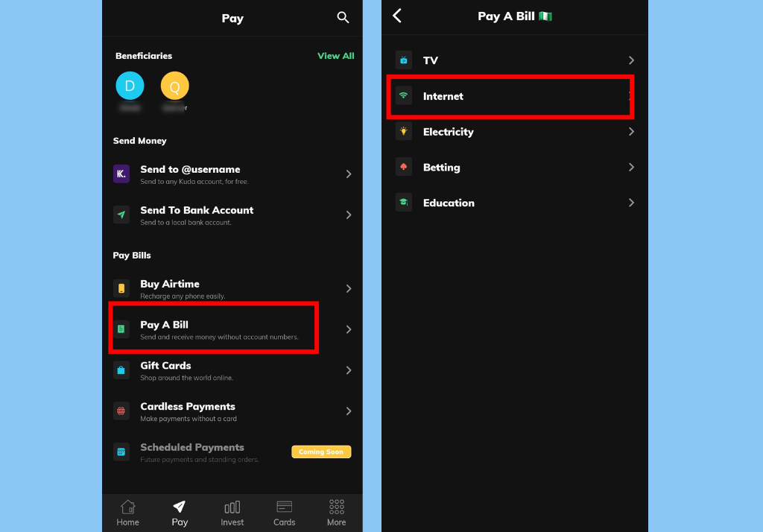Select the TV label in bill list
This screenshot has height=532, width=763.
point(430,60)
